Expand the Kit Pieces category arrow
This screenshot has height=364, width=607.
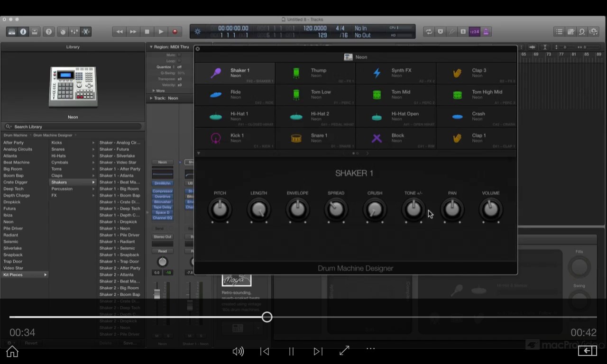pos(46,274)
